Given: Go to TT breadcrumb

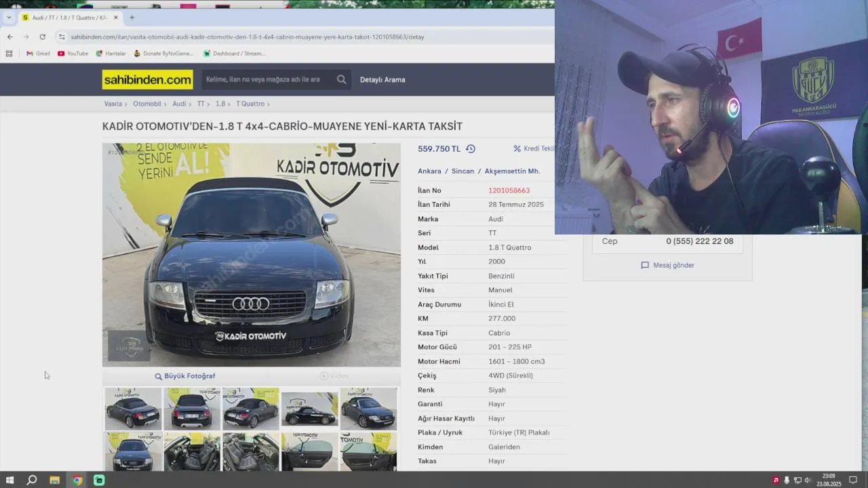Looking at the screenshot, I should tap(201, 104).
